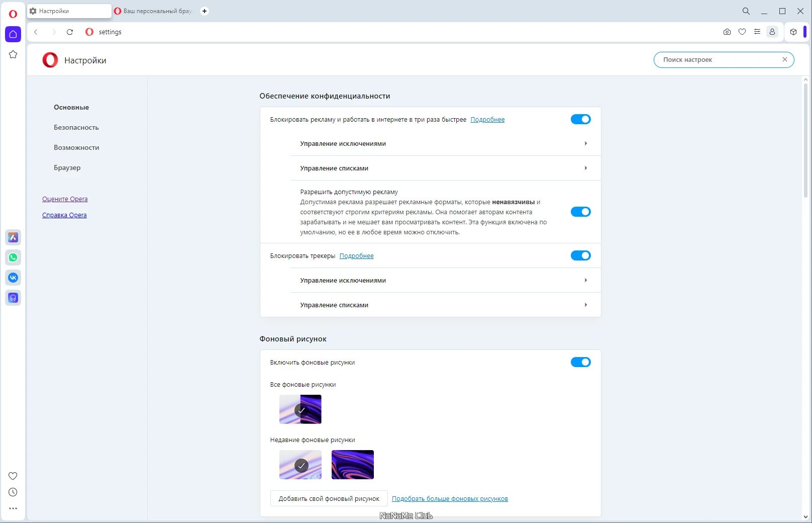812x523 pixels.
Task: Open VK messenger in sidebar
Action: tap(13, 278)
